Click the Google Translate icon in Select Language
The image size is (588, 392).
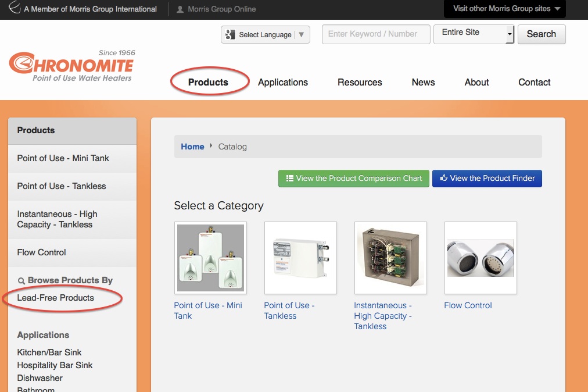pyautogui.click(x=230, y=34)
